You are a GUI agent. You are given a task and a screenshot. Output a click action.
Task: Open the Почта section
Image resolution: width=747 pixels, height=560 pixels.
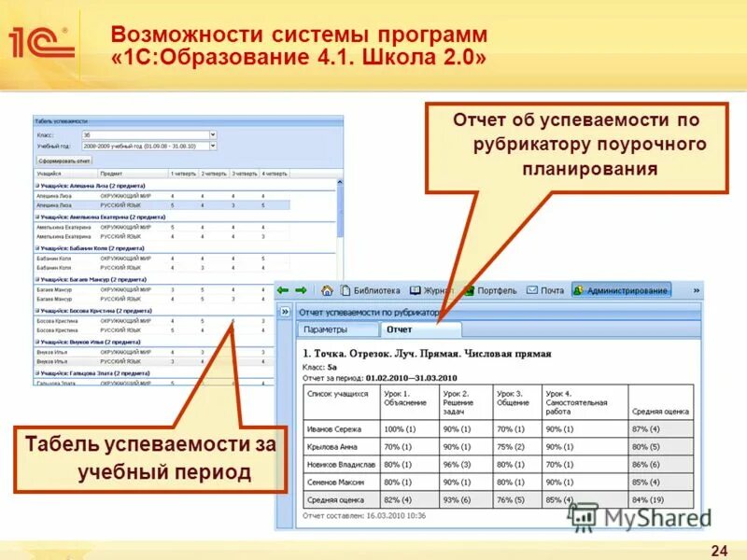click(545, 290)
